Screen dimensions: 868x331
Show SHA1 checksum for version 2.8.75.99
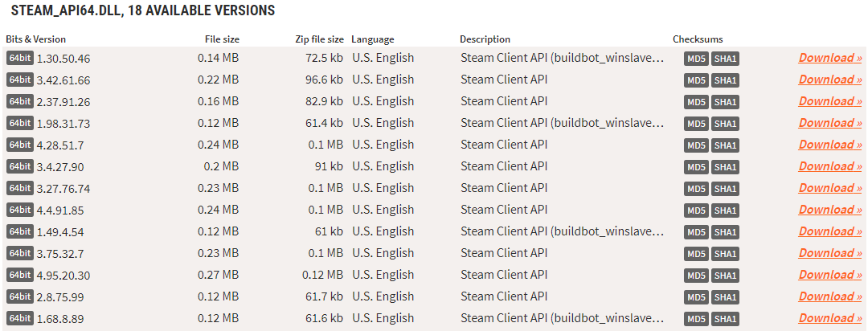725,297
